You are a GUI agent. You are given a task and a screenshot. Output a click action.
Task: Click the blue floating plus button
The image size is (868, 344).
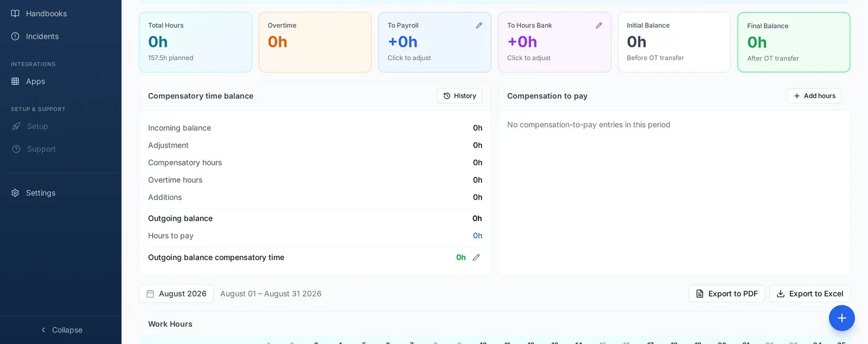pos(841,318)
